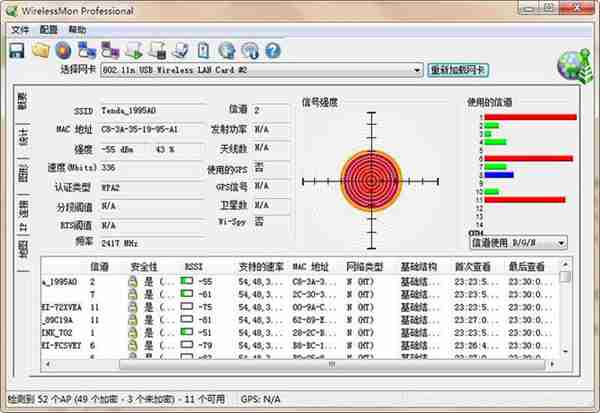Click the lock icon in the EI-72XVEA row
600x413 pixels.
[132, 307]
